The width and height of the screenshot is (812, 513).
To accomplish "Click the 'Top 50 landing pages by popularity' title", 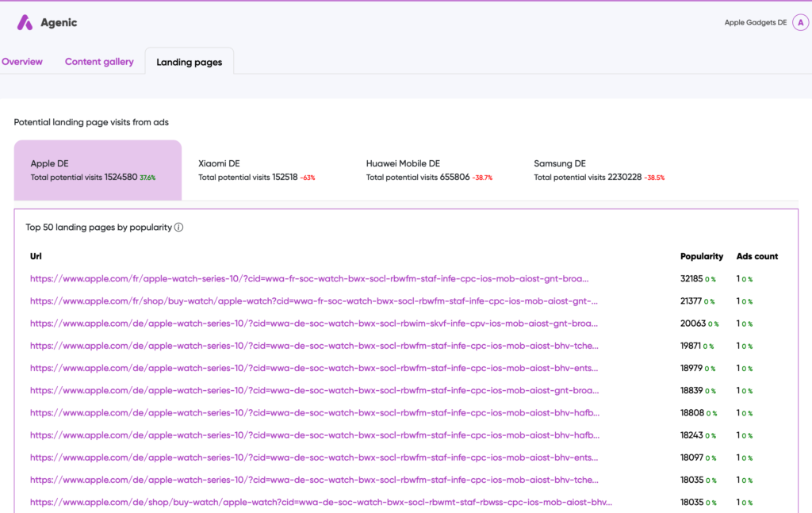I will [x=98, y=228].
